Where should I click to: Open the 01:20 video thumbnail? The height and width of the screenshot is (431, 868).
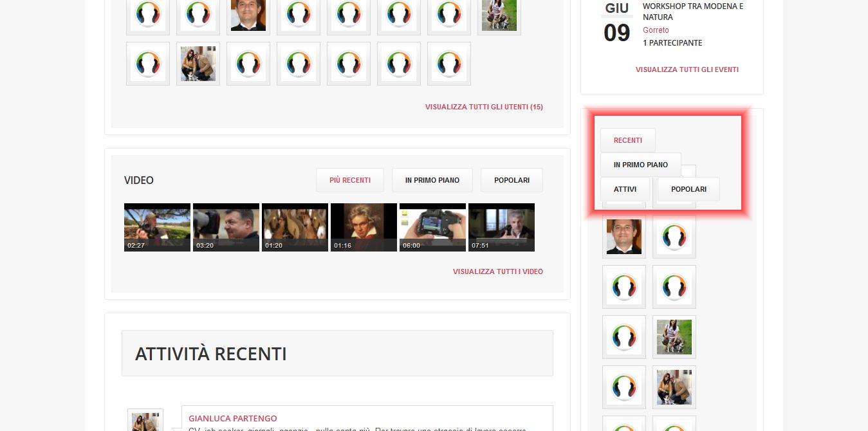click(x=295, y=227)
